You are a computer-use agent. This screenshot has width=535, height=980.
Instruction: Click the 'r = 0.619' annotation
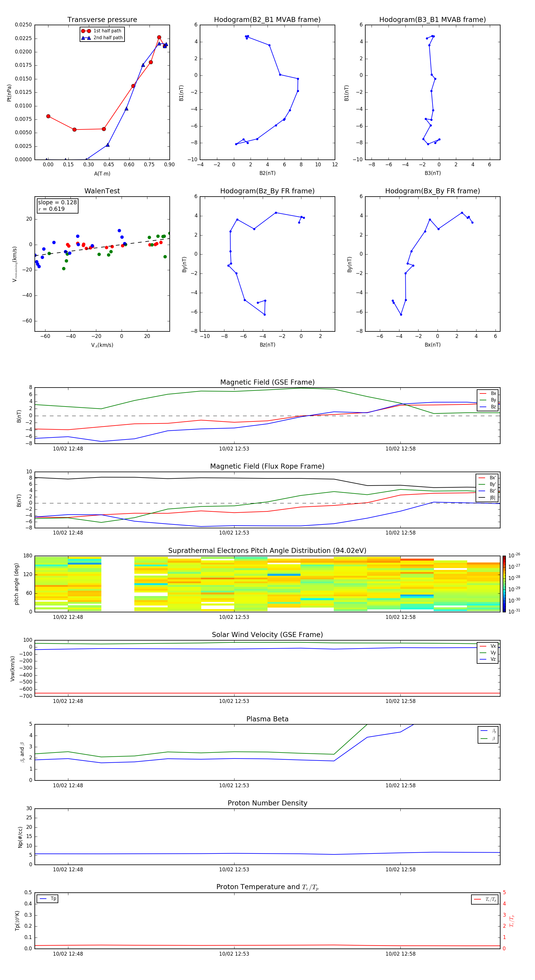51,209
